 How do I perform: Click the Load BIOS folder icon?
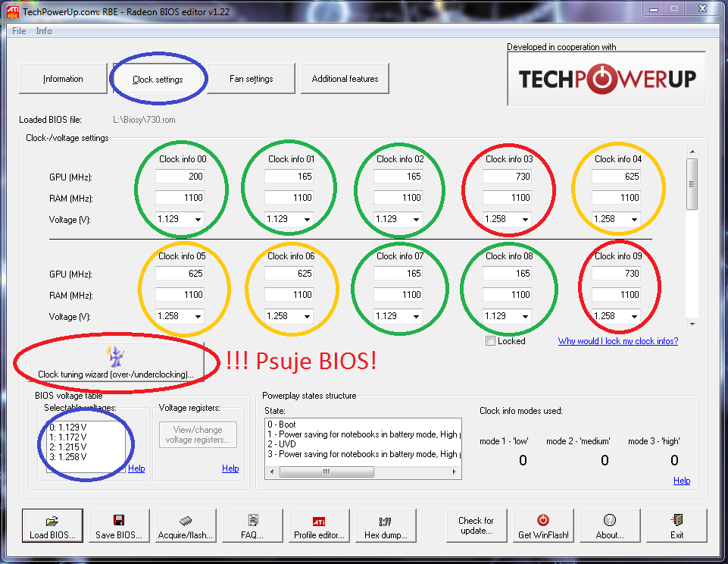[x=52, y=521]
